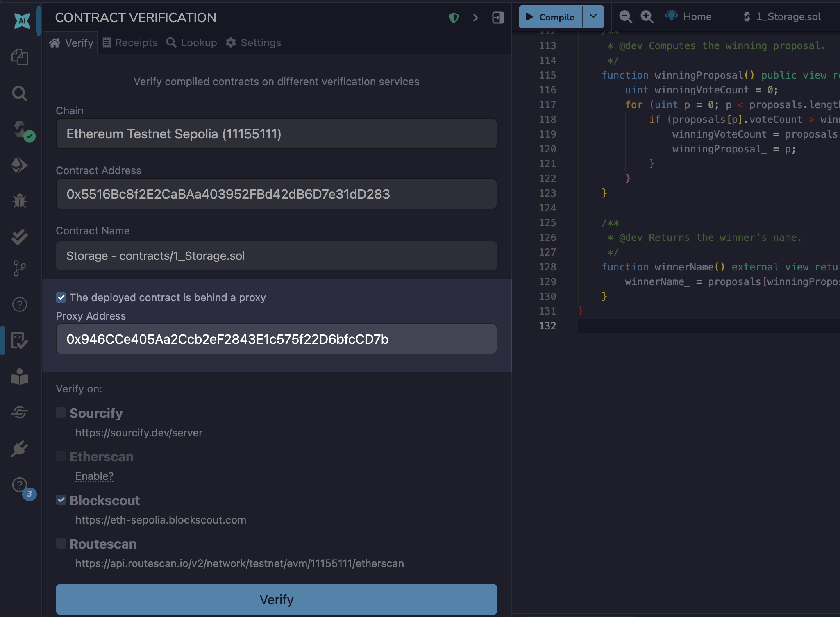Open the 1_Storage.sol editor tab
Screen dimensions: 840x617
[x=783, y=17]
